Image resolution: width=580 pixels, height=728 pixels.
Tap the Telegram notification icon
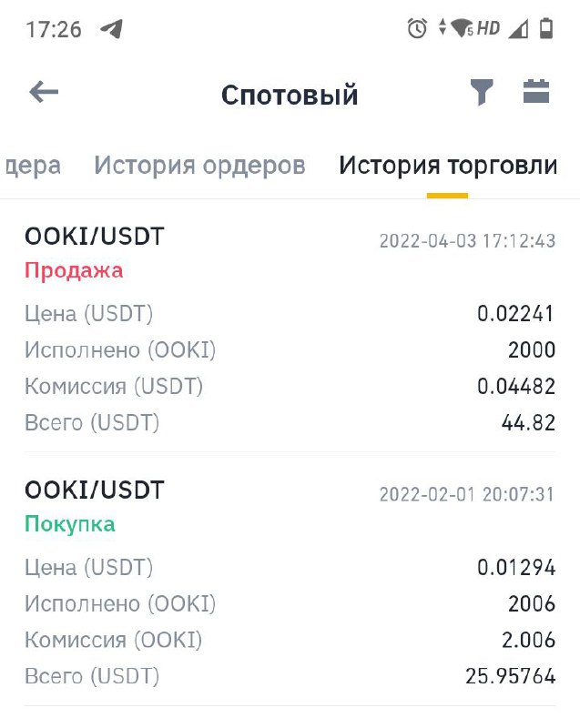click(x=111, y=29)
